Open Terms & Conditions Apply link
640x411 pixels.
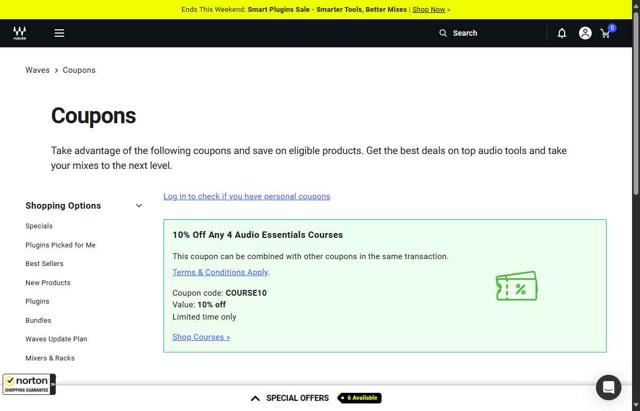point(220,272)
